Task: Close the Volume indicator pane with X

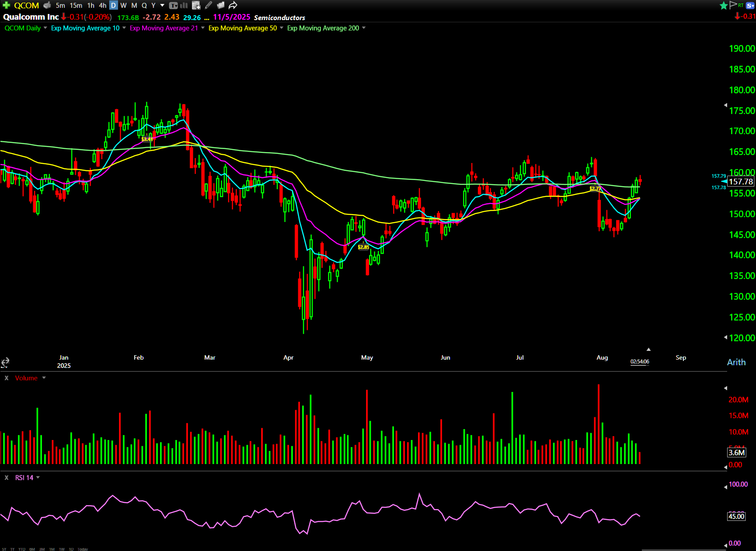Action: click(7, 378)
